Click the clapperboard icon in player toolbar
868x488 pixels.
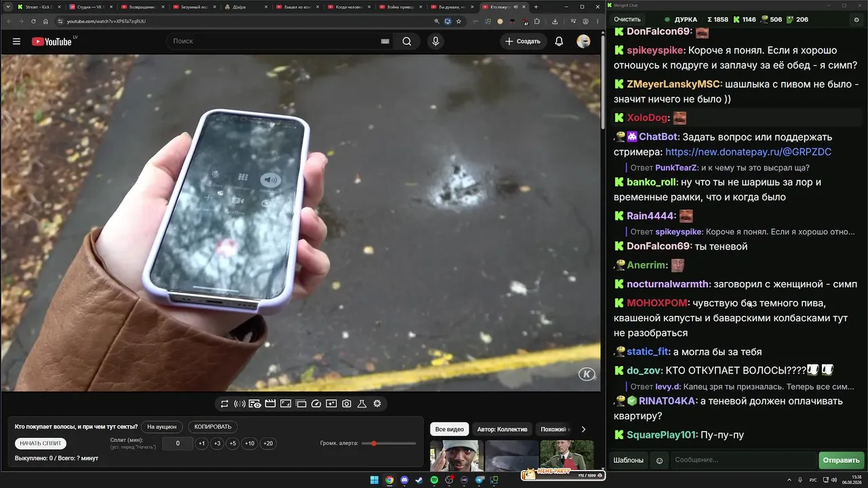tap(270, 404)
